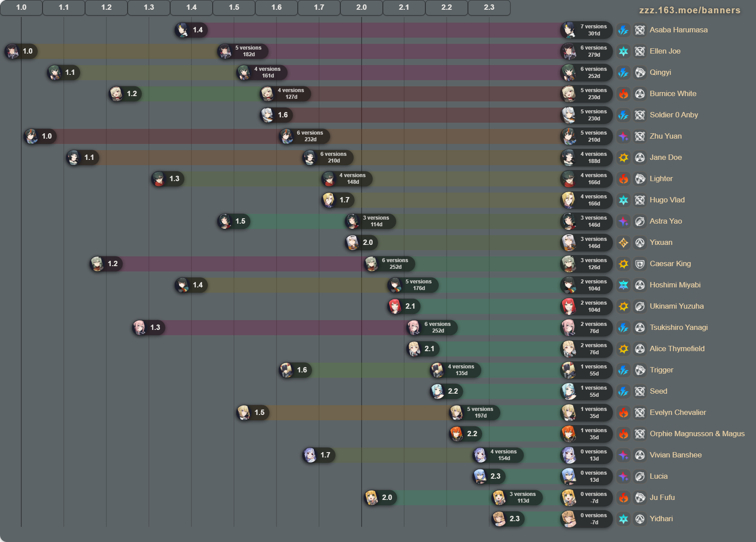Select "0 versions -7d" badge in Yidhari's row
756x542 pixels.
tap(586, 519)
